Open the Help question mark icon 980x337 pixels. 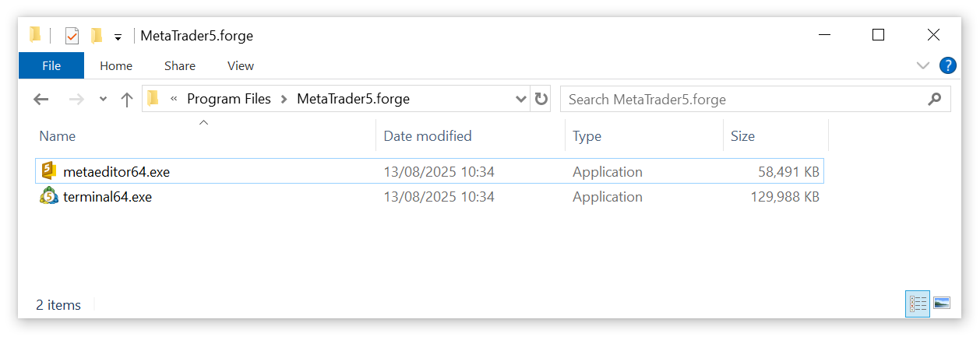(948, 65)
